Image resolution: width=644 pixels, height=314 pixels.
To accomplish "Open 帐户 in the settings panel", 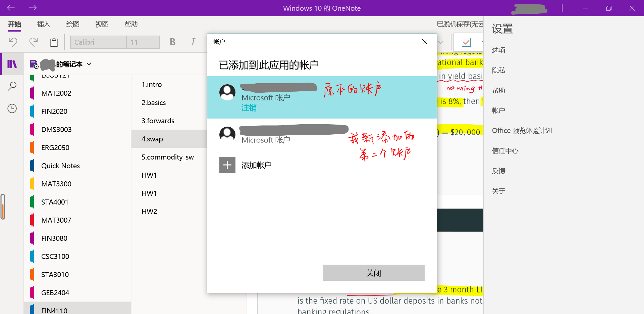I will point(498,110).
